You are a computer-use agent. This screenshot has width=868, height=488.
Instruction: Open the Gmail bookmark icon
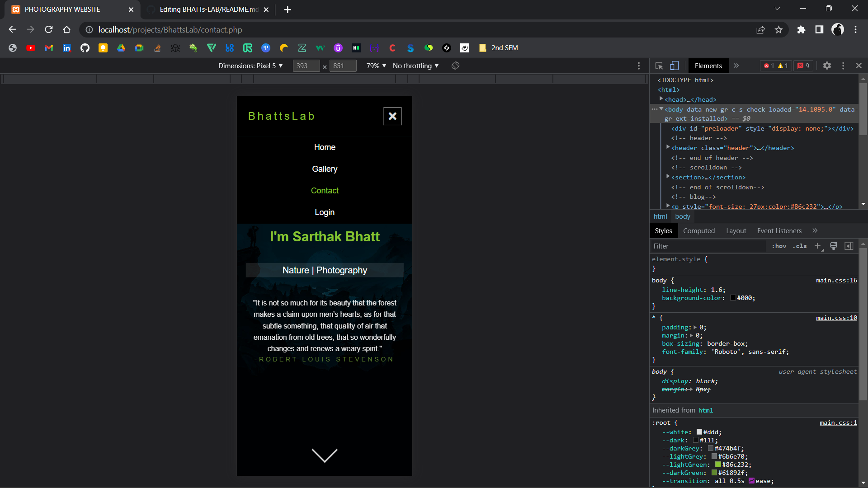(49, 48)
